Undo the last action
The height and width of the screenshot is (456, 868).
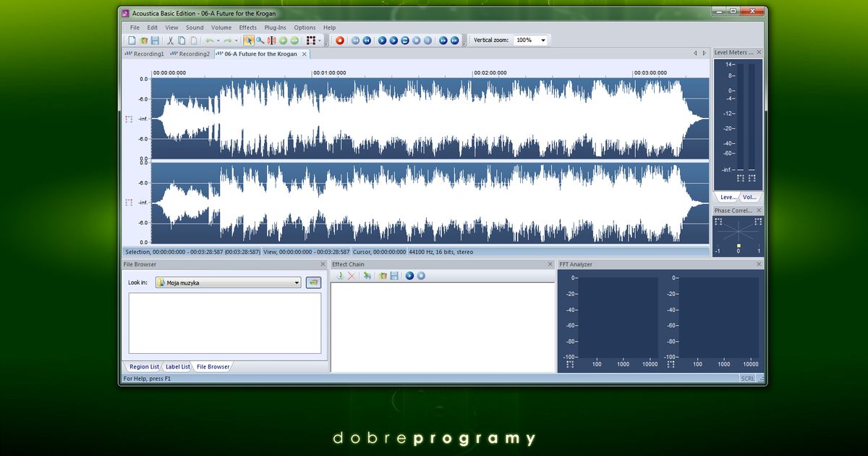click(210, 41)
